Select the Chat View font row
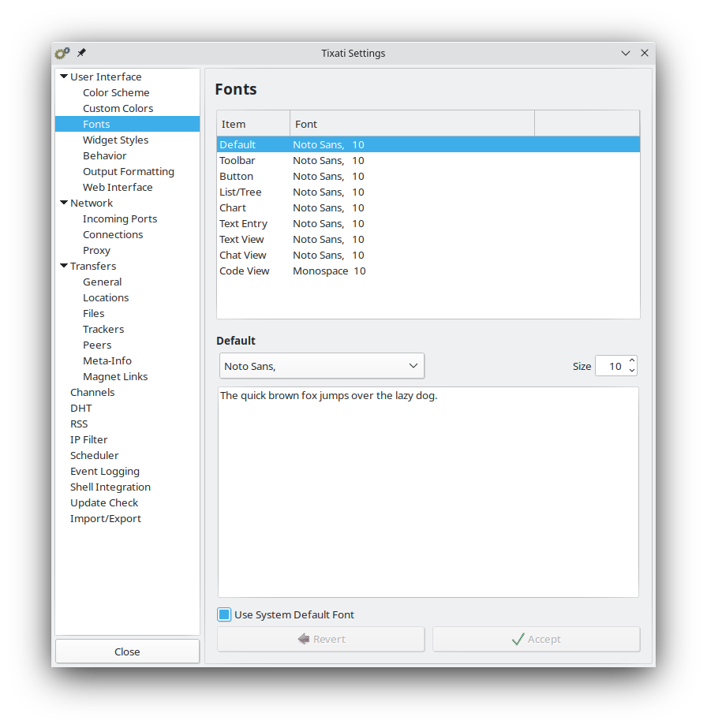The image size is (707, 728). pos(428,255)
